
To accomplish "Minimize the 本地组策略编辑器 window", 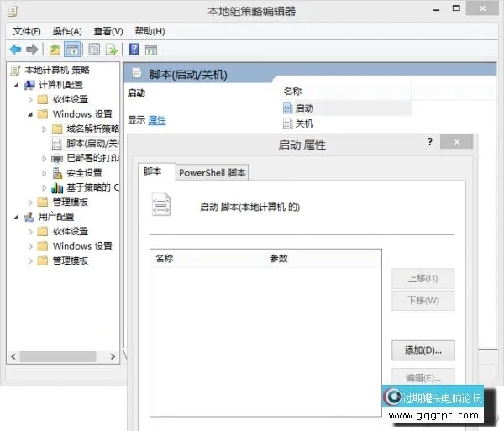I will coord(436,9).
